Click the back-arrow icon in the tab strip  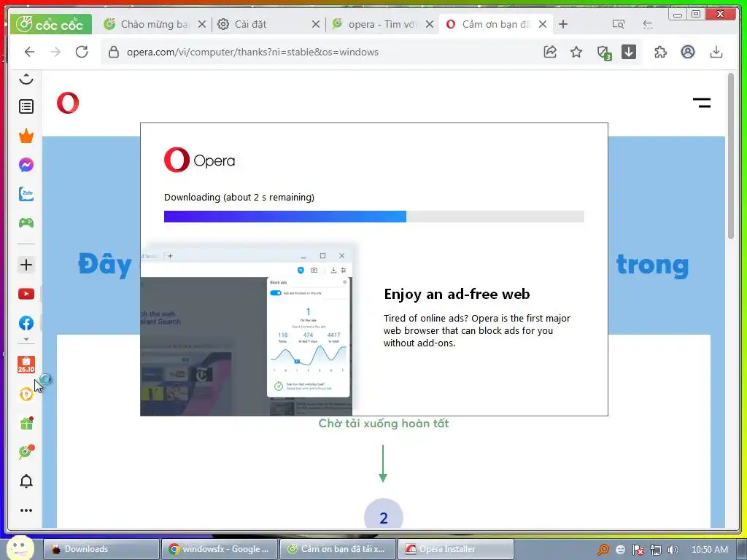[648, 24]
